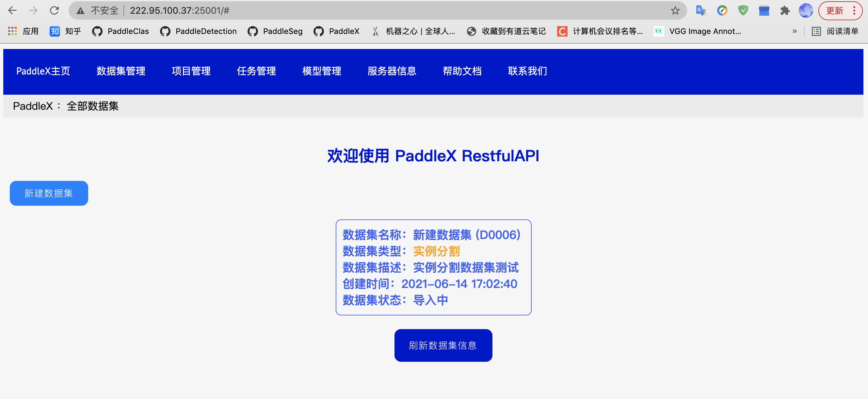The width and height of the screenshot is (868, 399).
Task: Reload the current page
Action: coord(54,10)
